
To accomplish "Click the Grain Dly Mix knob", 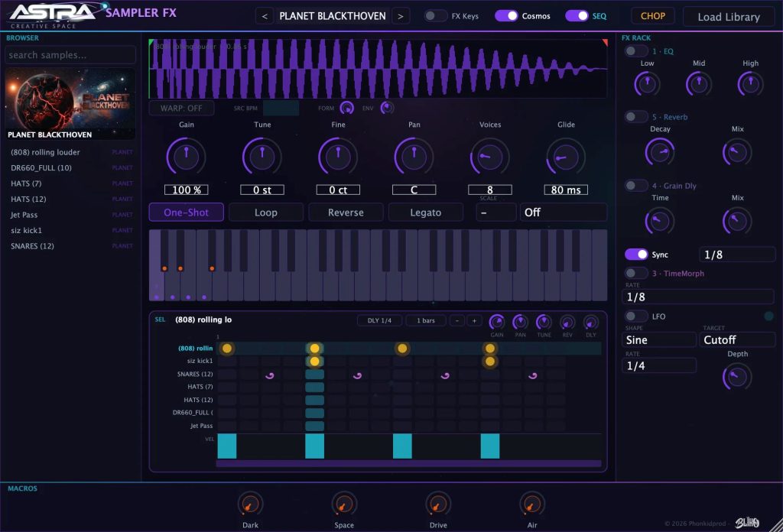I will pyautogui.click(x=738, y=221).
